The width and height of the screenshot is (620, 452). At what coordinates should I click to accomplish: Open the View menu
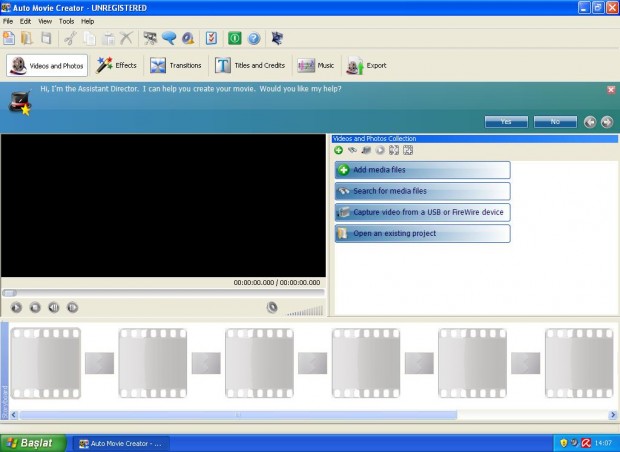45,21
